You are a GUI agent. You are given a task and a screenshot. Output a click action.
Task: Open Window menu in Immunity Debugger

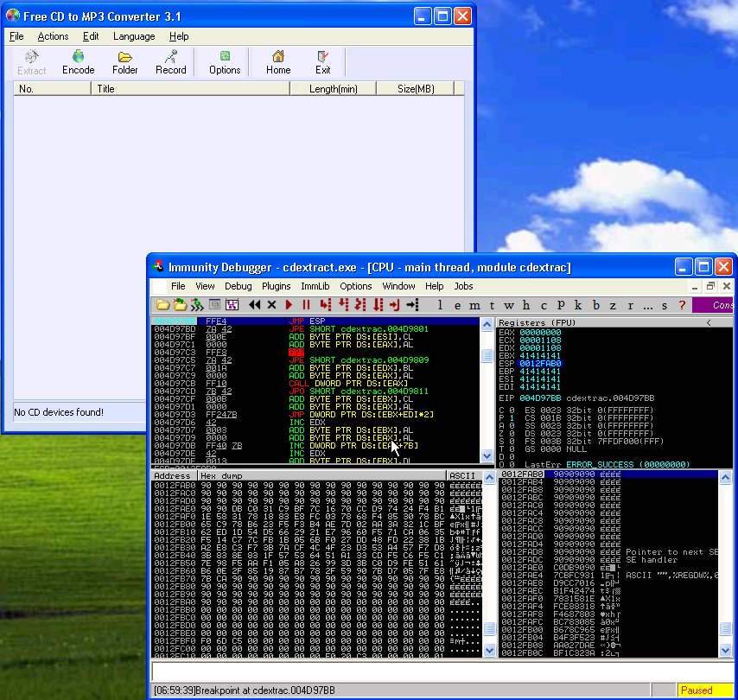(x=398, y=286)
